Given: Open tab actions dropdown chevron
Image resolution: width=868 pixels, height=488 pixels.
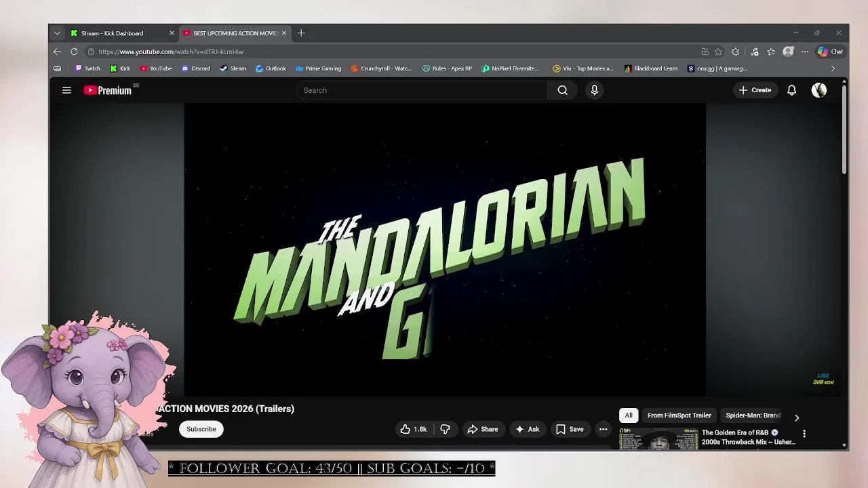Looking at the screenshot, I should (57, 33).
